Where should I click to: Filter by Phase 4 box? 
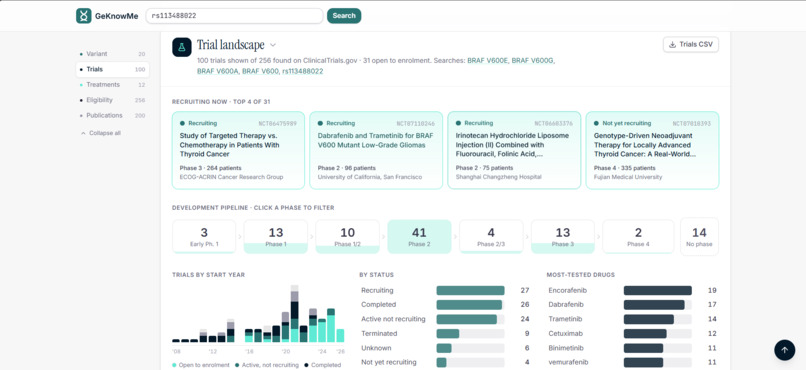pos(638,236)
